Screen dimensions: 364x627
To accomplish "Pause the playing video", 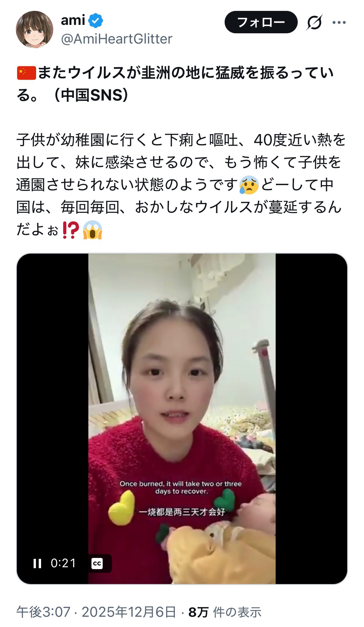I will coord(37,563).
